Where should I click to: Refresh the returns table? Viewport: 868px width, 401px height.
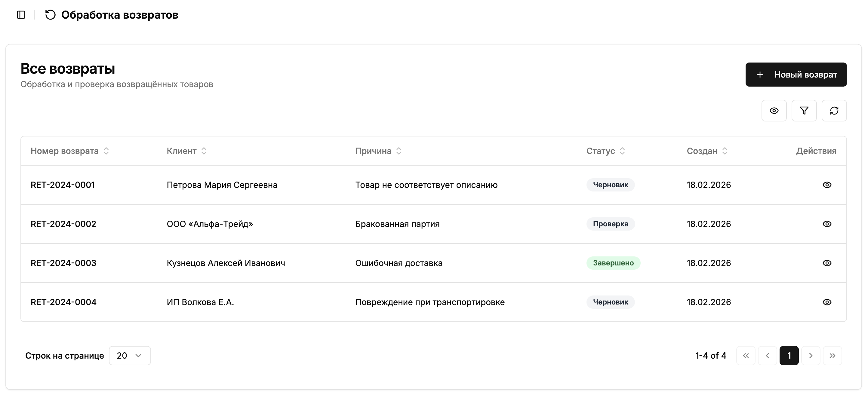pos(834,110)
